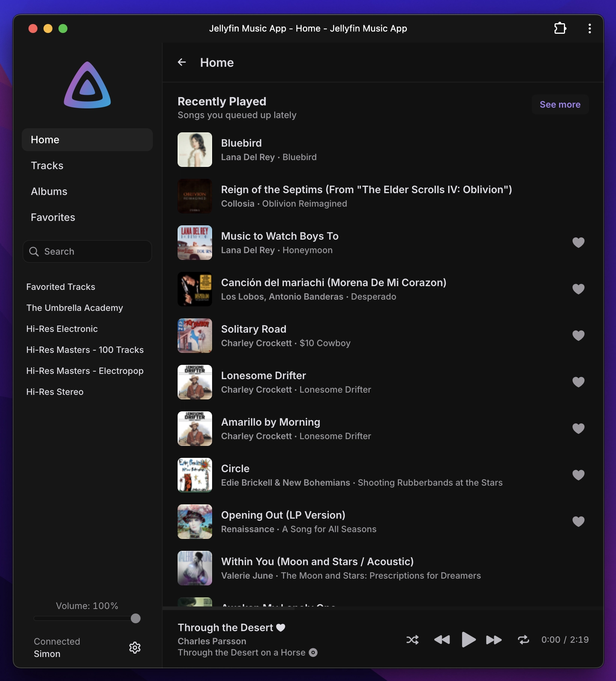Screen dimensions: 616x681
Task: Open the extensions puzzle icon
Action: 560,28
